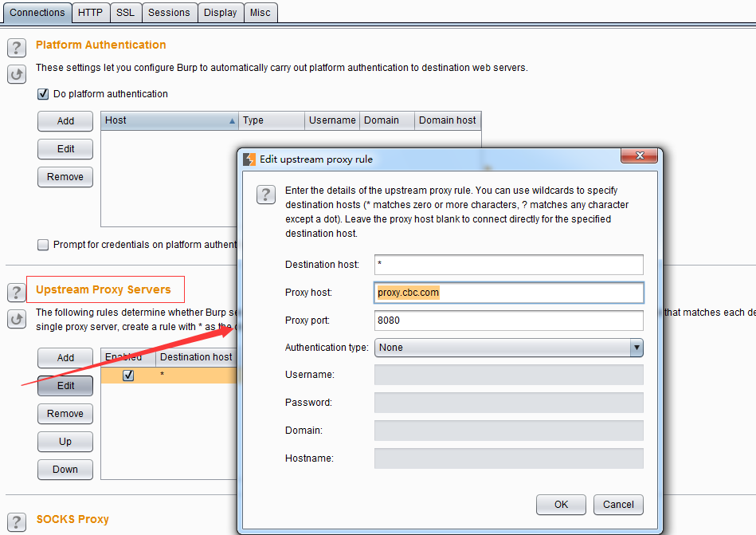Switch to the HTTP tab
This screenshot has width=756, height=535.
coord(90,12)
